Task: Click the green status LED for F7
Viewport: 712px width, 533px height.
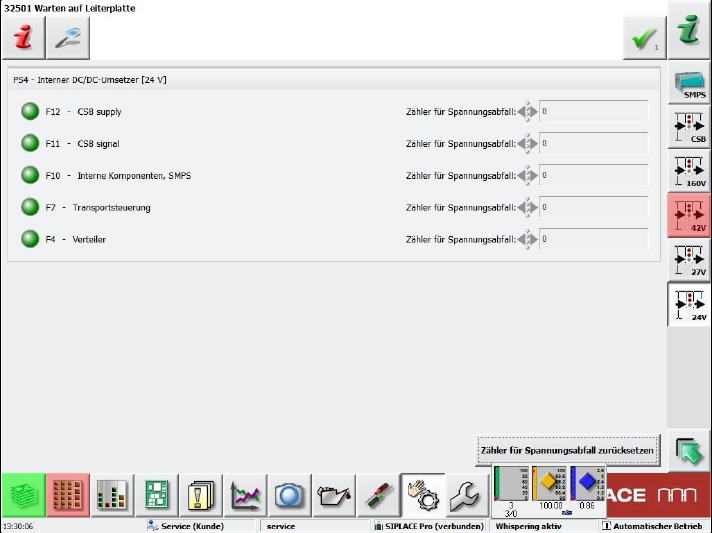Action: (x=30, y=207)
